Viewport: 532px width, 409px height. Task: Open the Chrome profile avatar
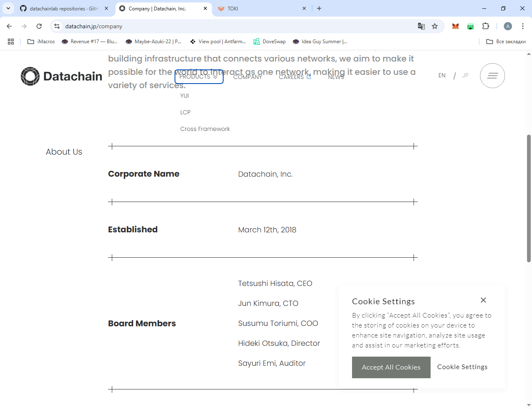click(x=508, y=26)
